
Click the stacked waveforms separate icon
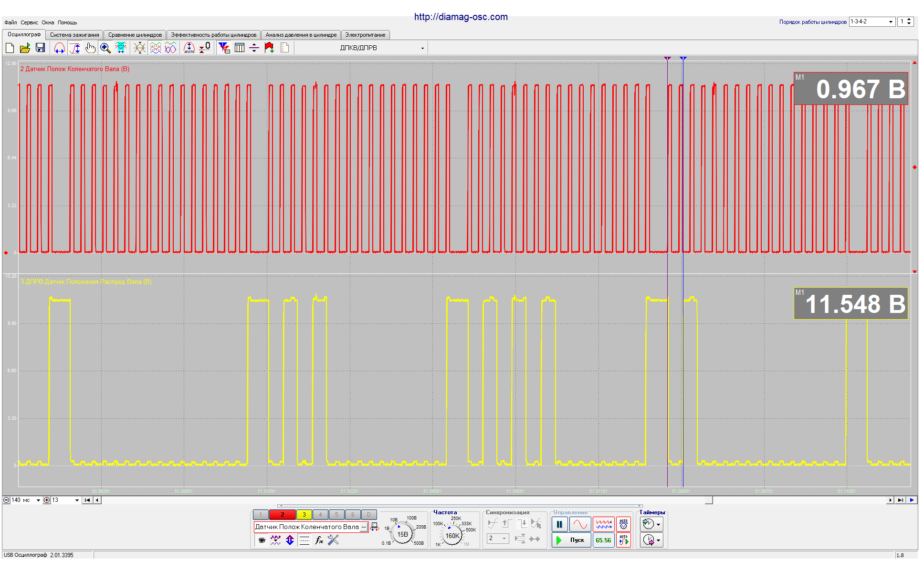click(x=156, y=48)
